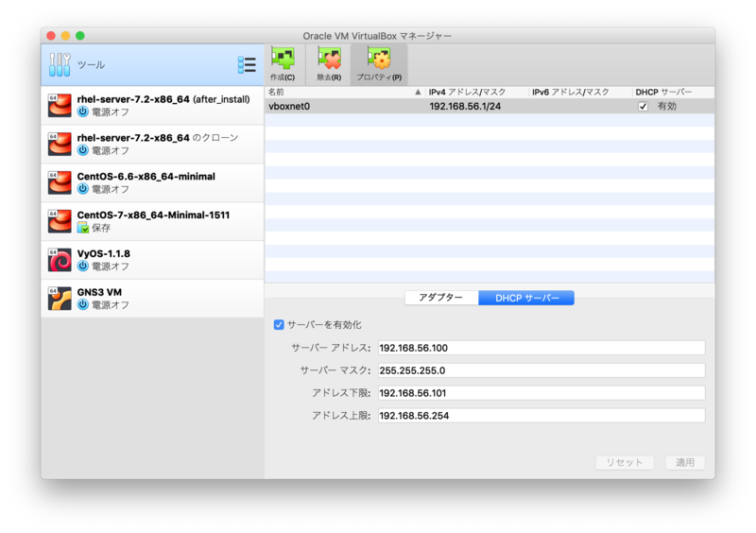
Task: Select the CentOS-7-x86_64-Minimal-1511 VM icon
Action: 60,221
